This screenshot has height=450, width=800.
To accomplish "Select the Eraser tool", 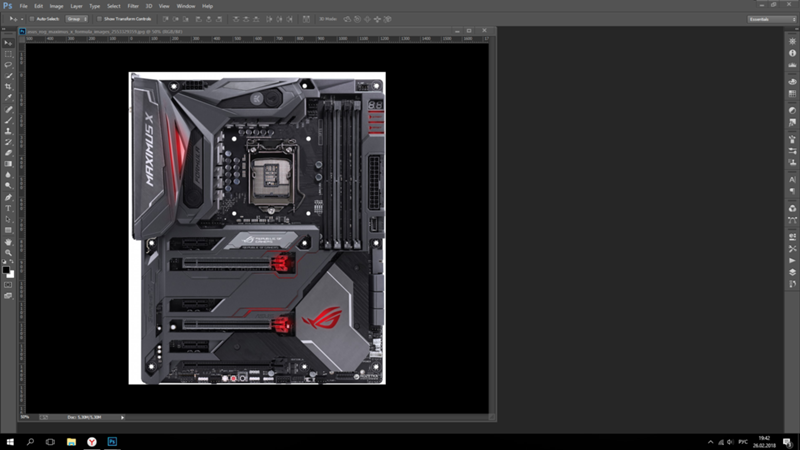I will tap(8, 153).
